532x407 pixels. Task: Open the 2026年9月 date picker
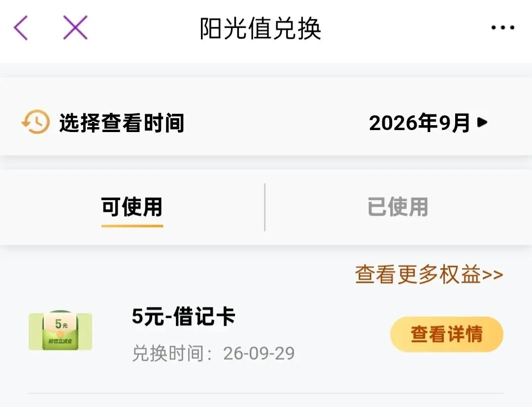[x=428, y=123]
